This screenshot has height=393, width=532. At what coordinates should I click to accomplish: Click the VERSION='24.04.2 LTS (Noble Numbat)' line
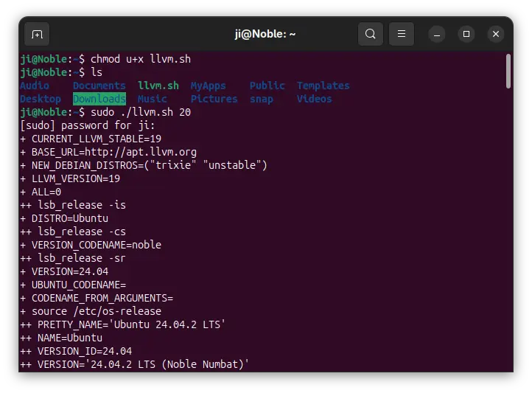tap(135, 364)
